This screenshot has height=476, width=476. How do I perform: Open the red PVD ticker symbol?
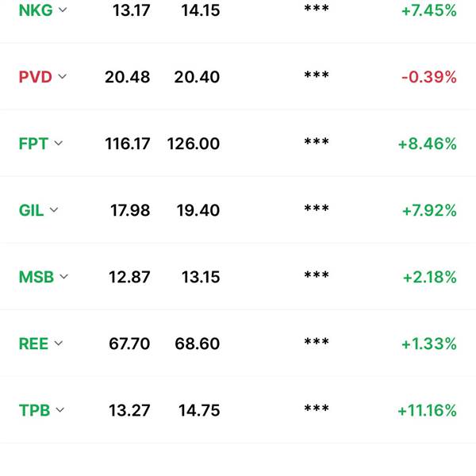(36, 77)
